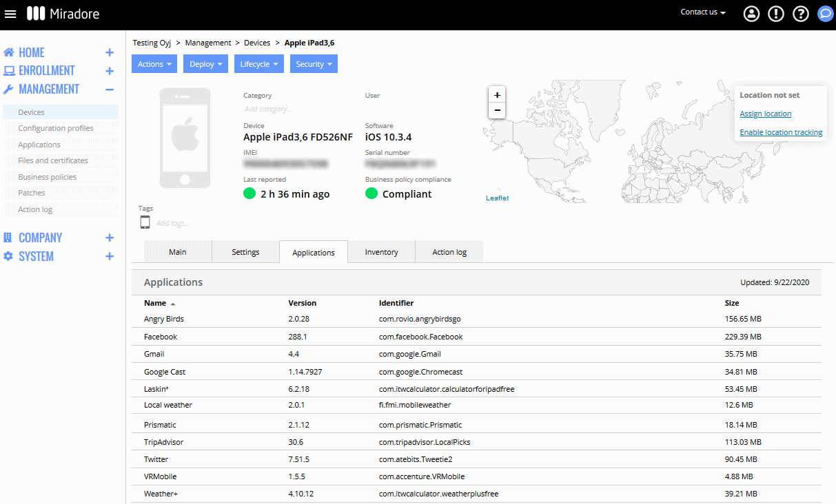This screenshot has height=504, width=836.
Task: Switch to the Settings tab
Action: click(x=245, y=252)
